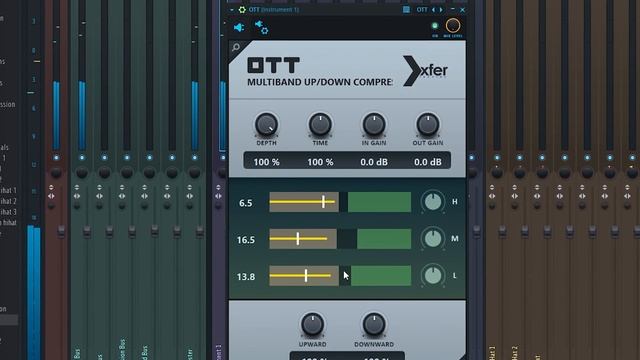Click red track stereo separation knob
The image size is (640, 360).
click(x=51, y=206)
